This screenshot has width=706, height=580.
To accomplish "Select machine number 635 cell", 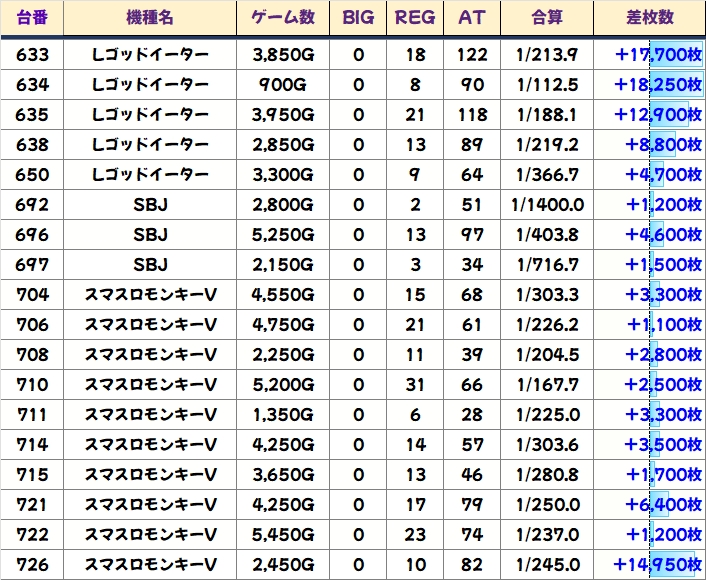I will pyautogui.click(x=32, y=115).
